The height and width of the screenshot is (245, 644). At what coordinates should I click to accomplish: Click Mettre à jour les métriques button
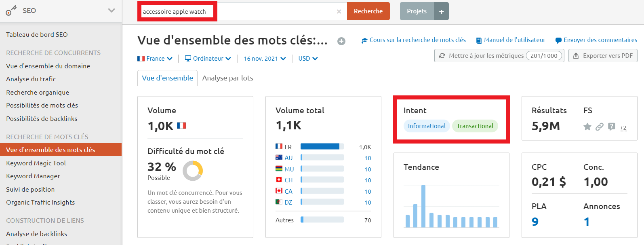point(499,56)
